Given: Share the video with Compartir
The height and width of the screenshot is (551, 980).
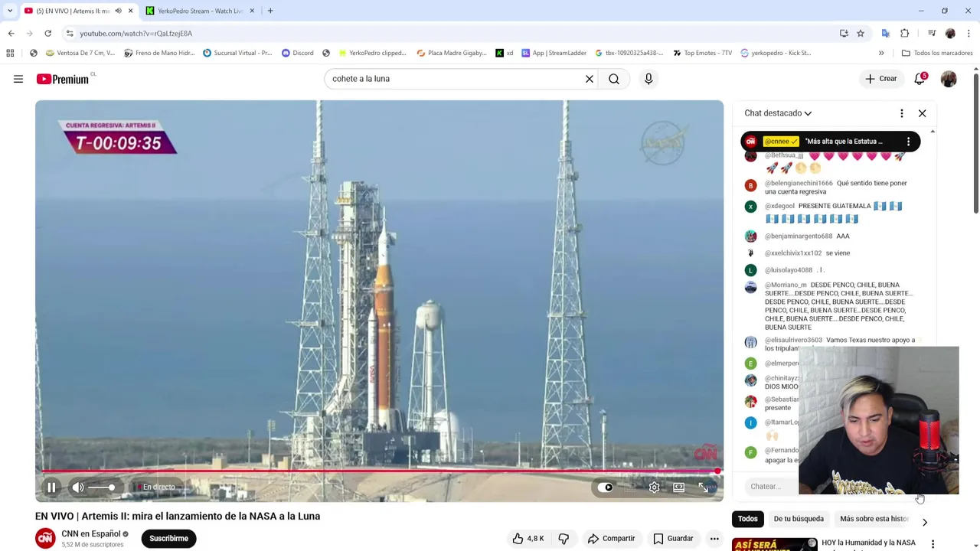Looking at the screenshot, I should [611, 539].
